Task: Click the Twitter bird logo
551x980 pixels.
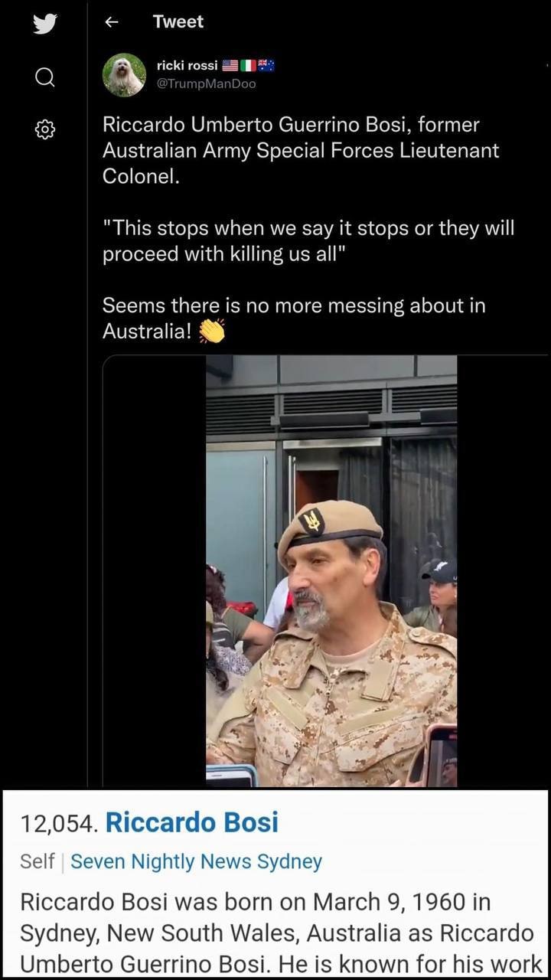Action: [x=44, y=24]
